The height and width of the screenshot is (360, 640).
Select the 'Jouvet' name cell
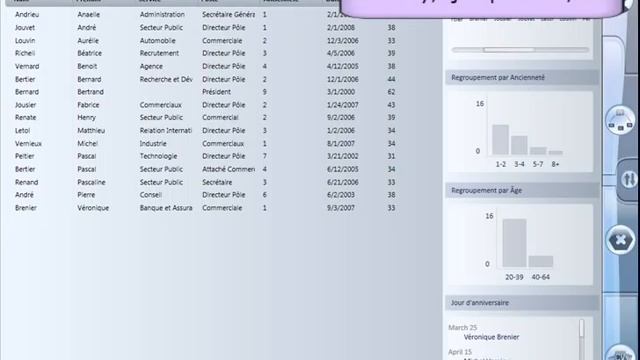point(25,27)
